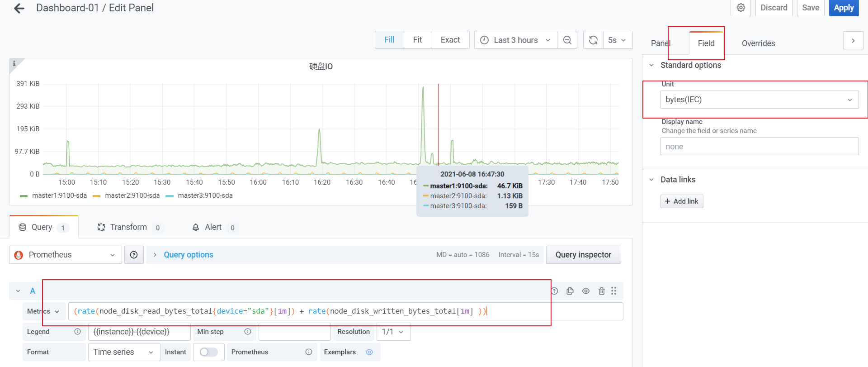Image resolution: width=868 pixels, height=367 pixels.
Task: Open the 5s refresh interval dropdown
Action: [x=617, y=40]
